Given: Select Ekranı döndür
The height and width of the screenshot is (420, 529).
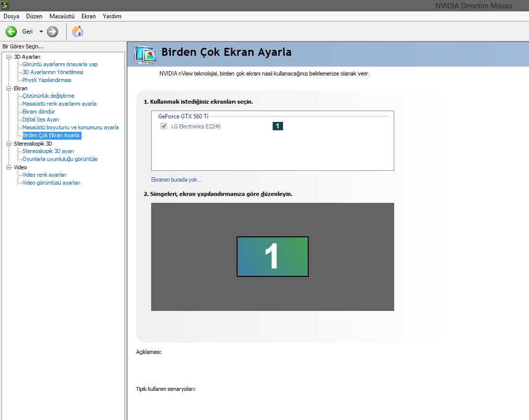Looking at the screenshot, I should [39, 112].
